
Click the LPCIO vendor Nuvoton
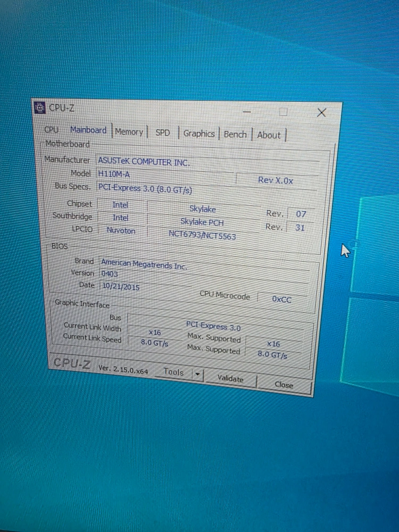point(121,231)
